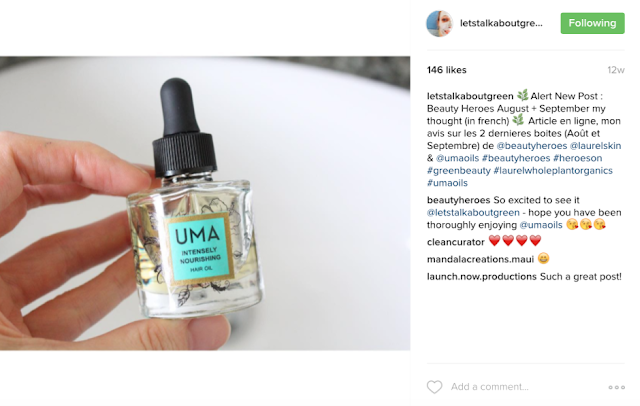Open the #beautyheroes hashtag
This screenshot has height=406, width=640.
pos(516,158)
